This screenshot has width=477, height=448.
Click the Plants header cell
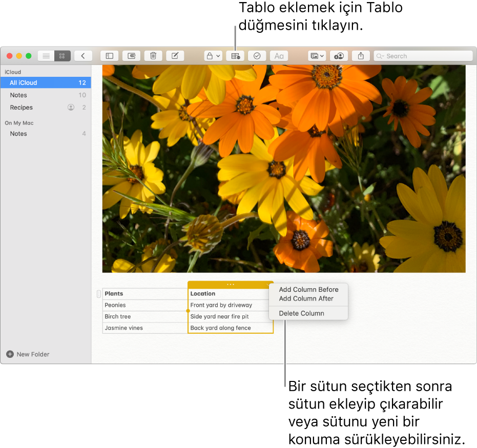pos(145,293)
